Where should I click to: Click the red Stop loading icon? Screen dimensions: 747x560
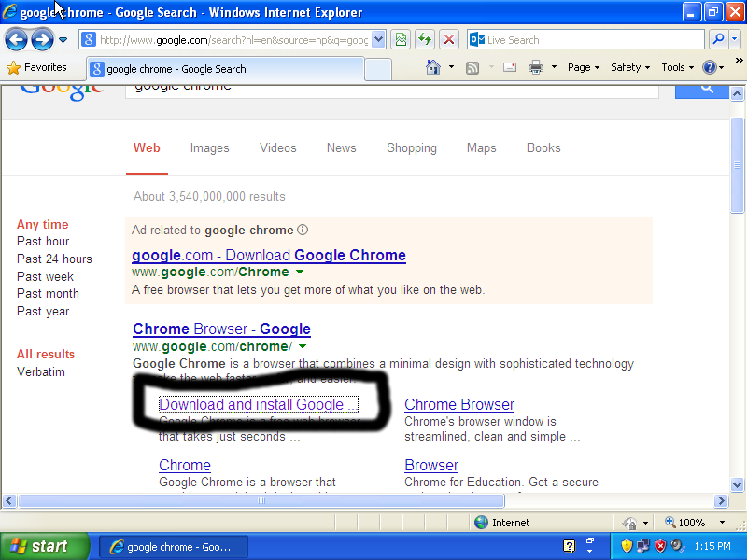point(449,40)
